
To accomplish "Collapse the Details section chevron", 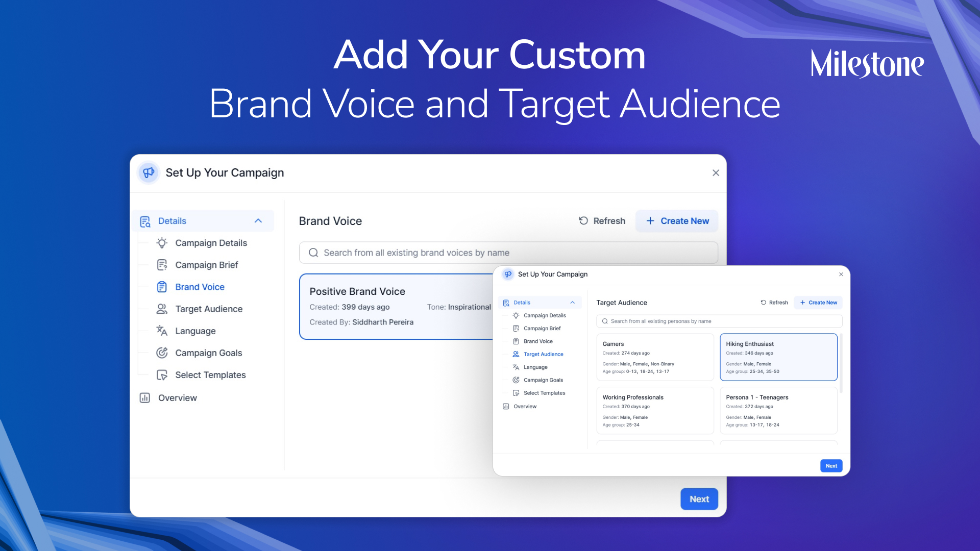I will [258, 221].
